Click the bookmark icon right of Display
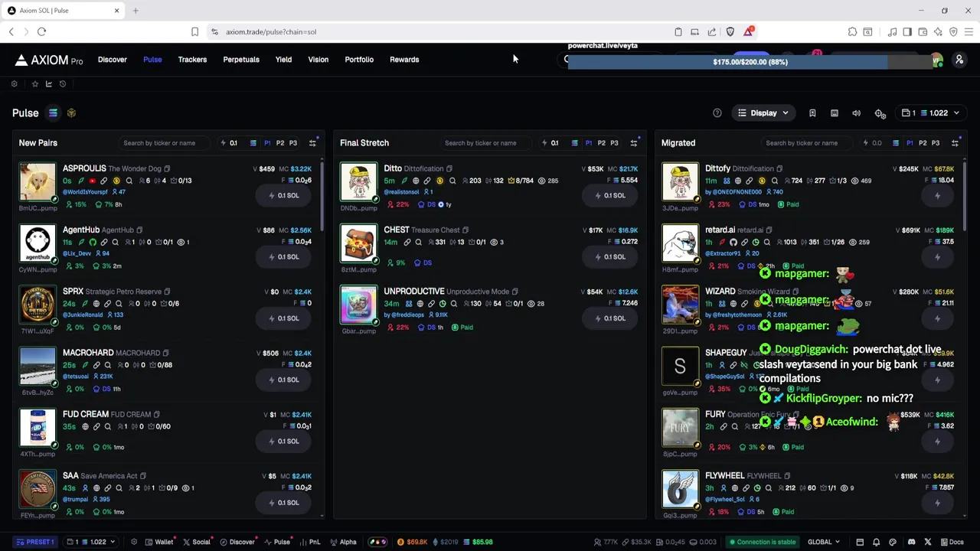Image resolution: width=980 pixels, height=551 pixels. tap(812, 113)
